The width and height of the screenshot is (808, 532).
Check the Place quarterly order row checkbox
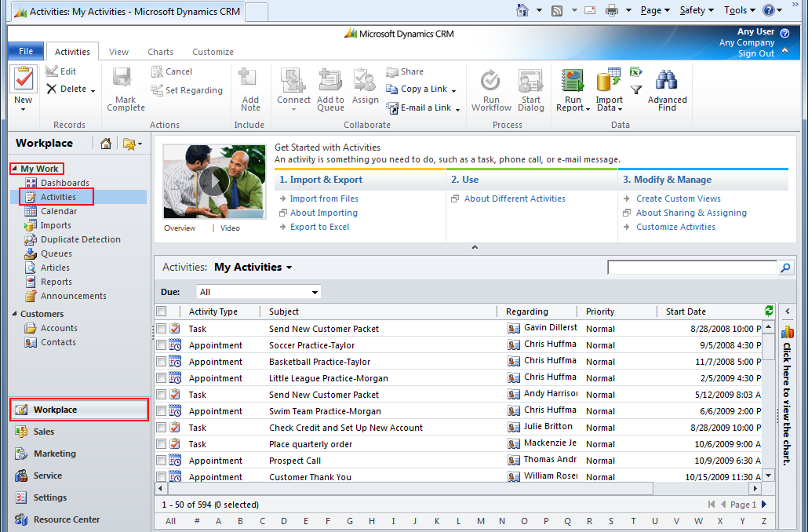point(161,444)
